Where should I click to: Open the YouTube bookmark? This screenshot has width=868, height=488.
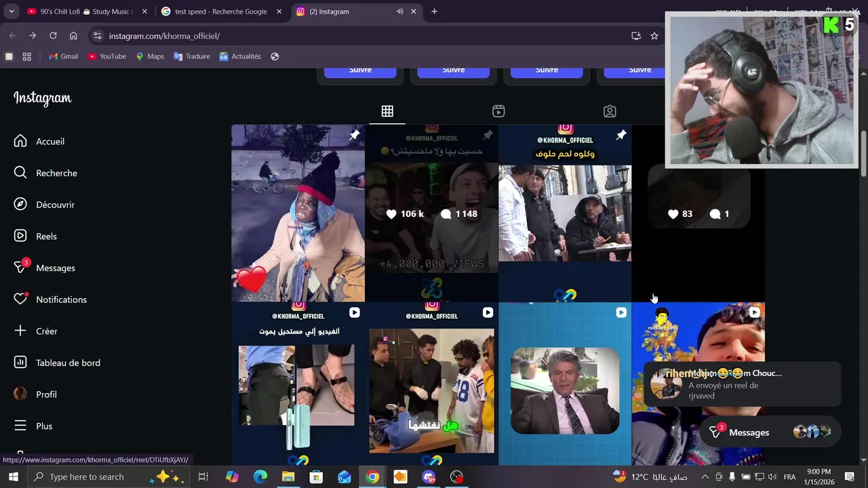107,56
